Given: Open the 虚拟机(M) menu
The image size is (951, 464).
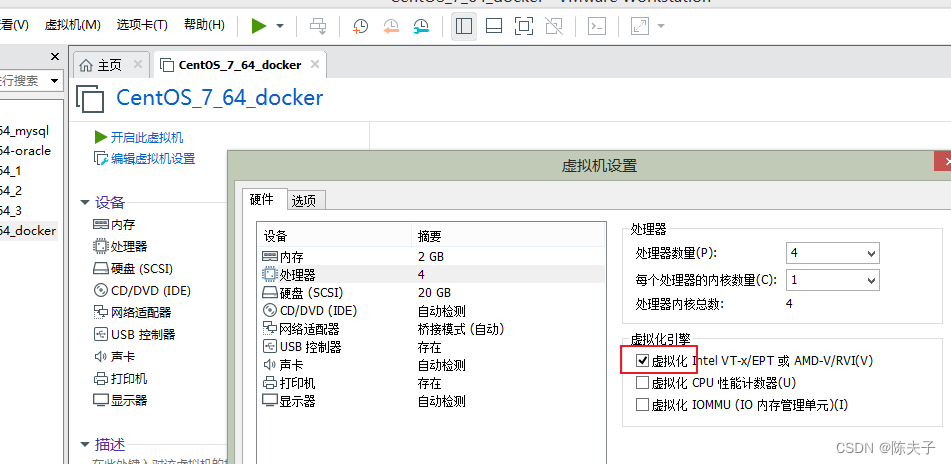Looking at the screenshot, I should 72,25.
